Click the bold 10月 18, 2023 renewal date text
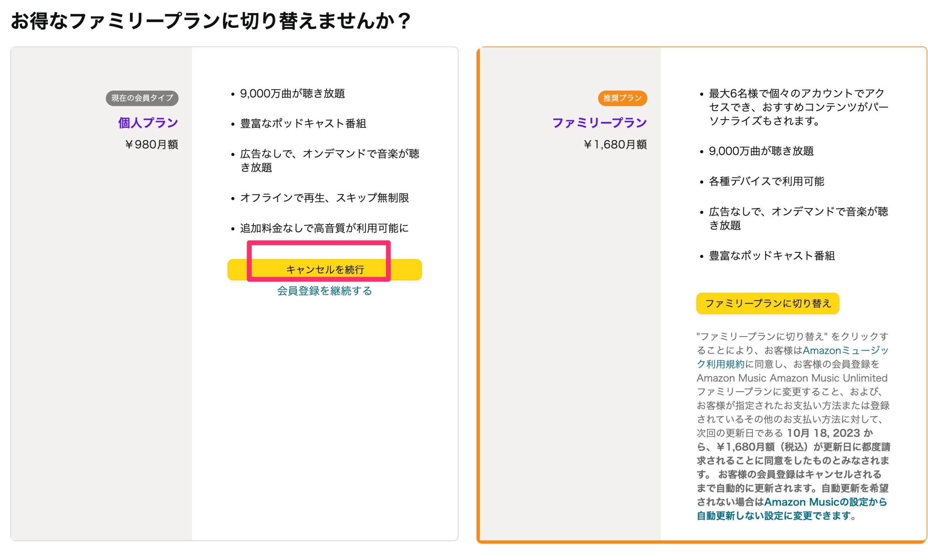928x560 pixels. point(823,433)
